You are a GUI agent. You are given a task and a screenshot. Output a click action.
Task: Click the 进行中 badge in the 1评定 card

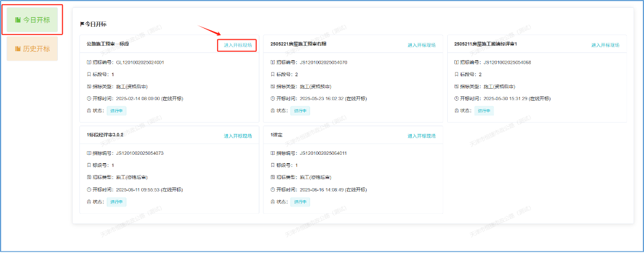(x=300, y=202)
